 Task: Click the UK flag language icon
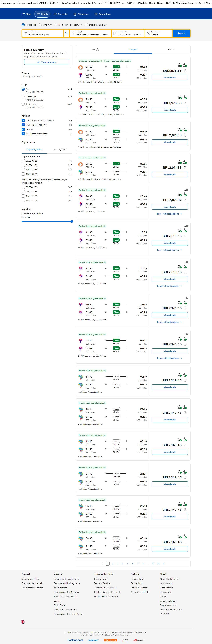[x=23, y=622]
